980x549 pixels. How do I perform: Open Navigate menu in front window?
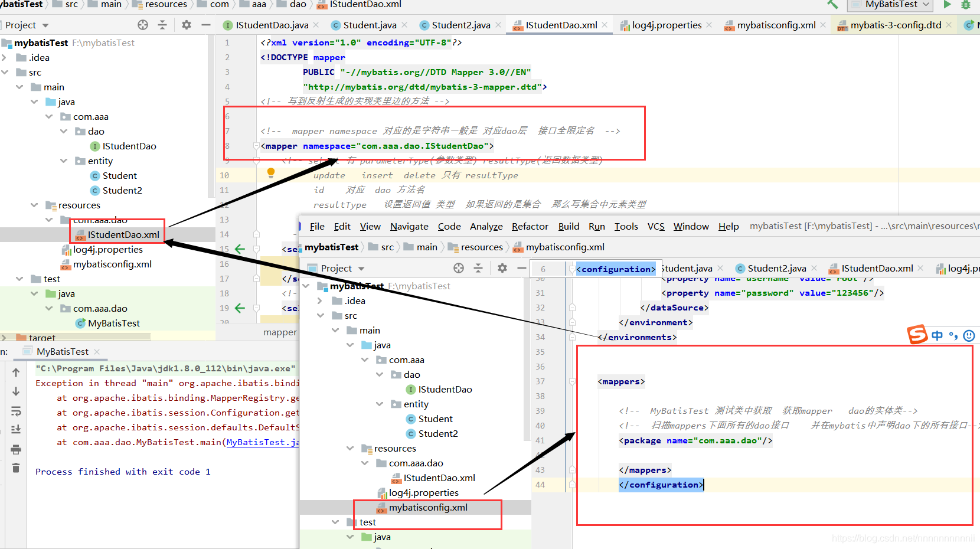409,226
